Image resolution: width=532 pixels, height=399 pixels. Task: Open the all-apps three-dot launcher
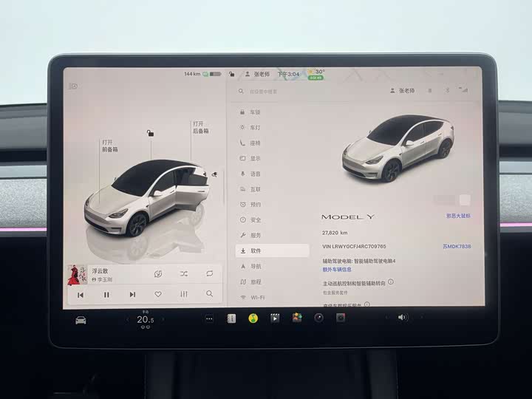point(209,318)
